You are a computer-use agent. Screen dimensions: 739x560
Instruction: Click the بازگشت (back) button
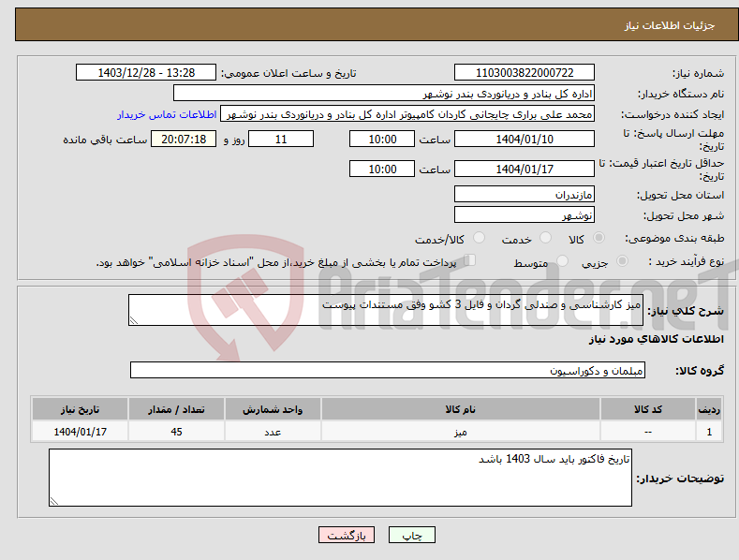point(347,535)
